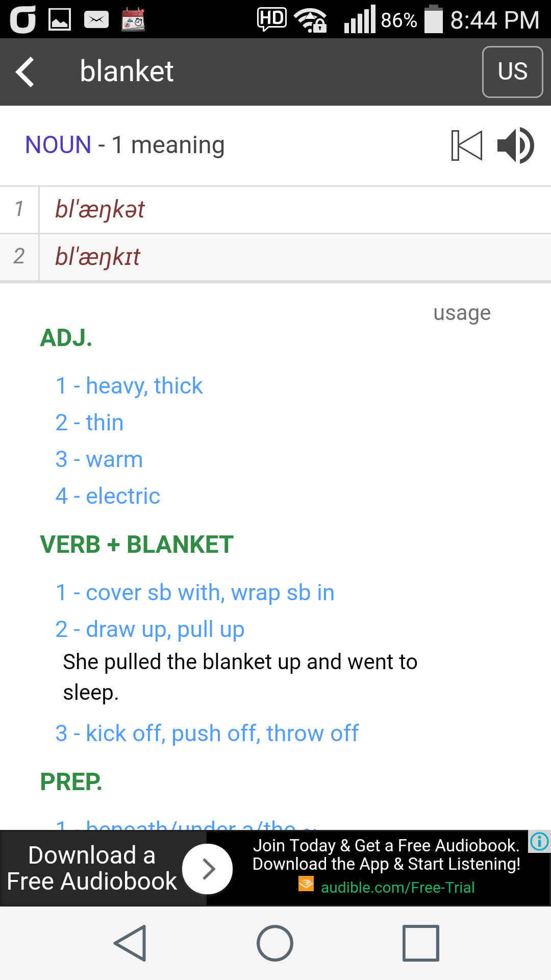The height and width of the screenshot is (980, 551).
Task: Tap the ad info icon
Action: [x=539, y=841]
